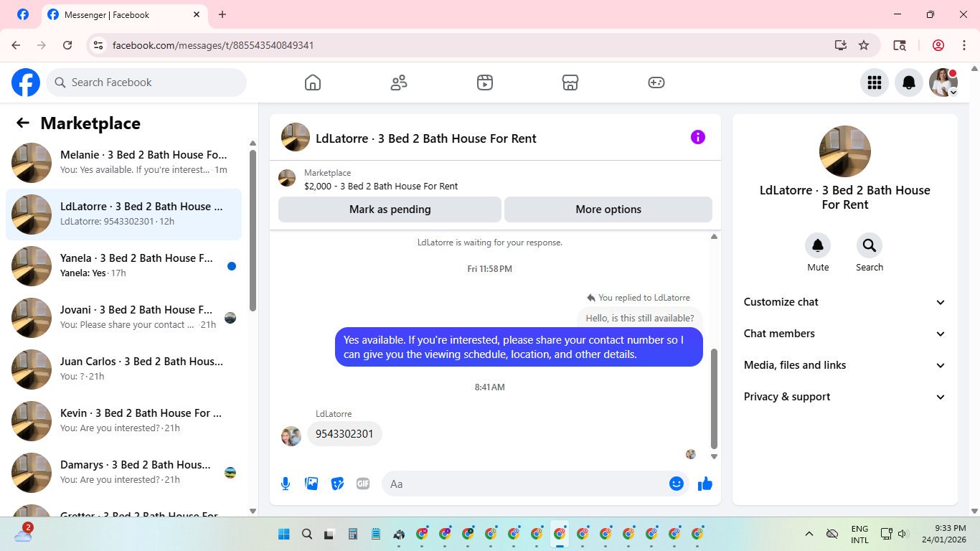
Task: Mute the conversation with bell icon
Action: [818, 246]
